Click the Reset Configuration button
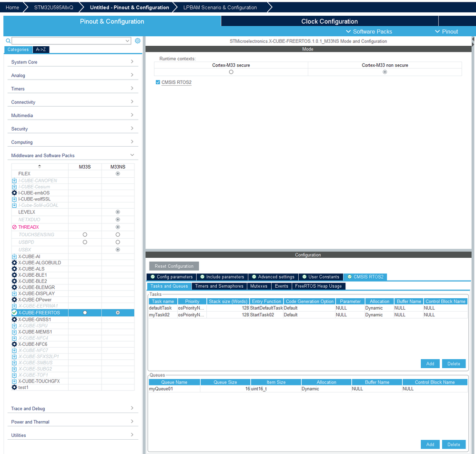Viewport: 476px width, 454px height. 174,266
